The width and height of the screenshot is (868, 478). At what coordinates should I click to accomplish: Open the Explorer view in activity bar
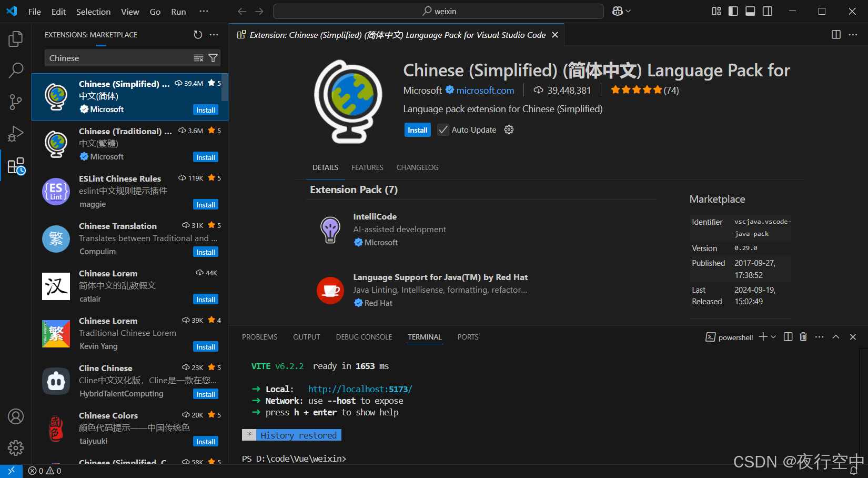[x=16, y=38]
